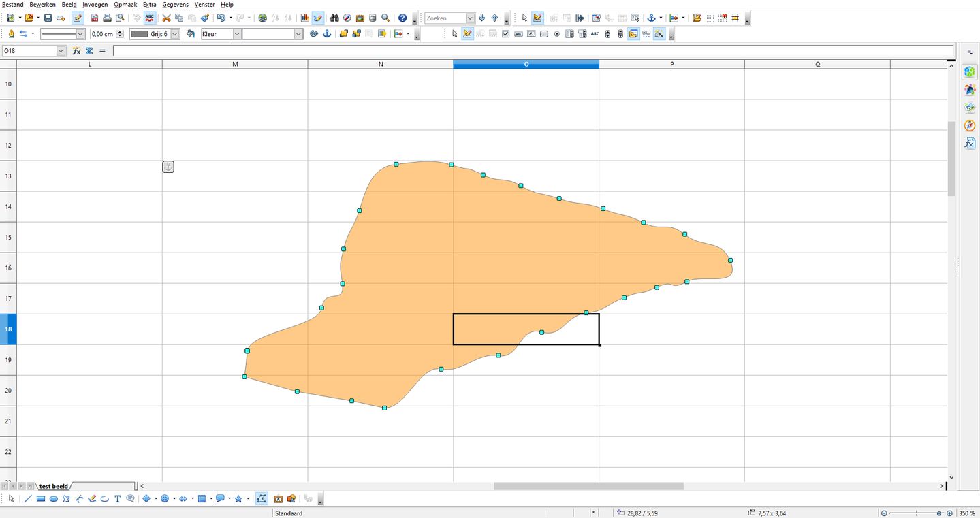980x518 pixels.
Task: Click row header 15
Action: tap(8, 238)
